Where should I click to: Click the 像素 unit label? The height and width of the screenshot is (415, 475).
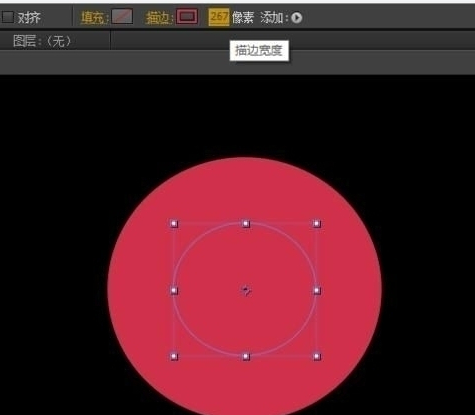pos(243,18)
